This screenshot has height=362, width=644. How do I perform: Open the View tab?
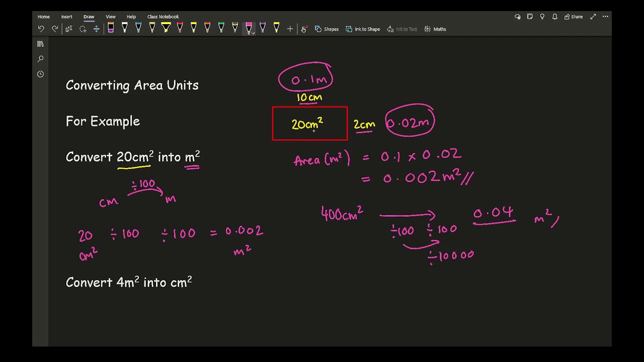pyautogui.click(x=111, y=17)
